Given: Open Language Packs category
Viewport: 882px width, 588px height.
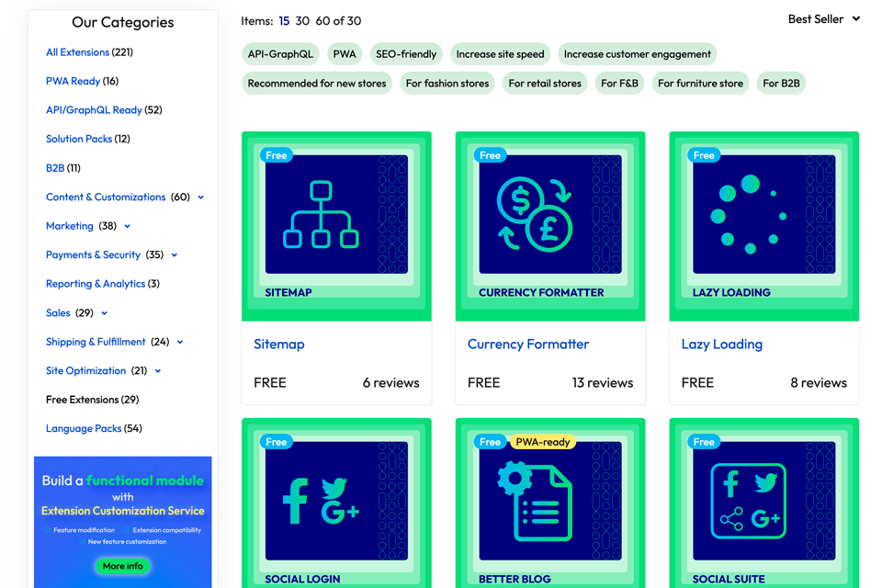Looking at the screenshot, I should [84, 429].
